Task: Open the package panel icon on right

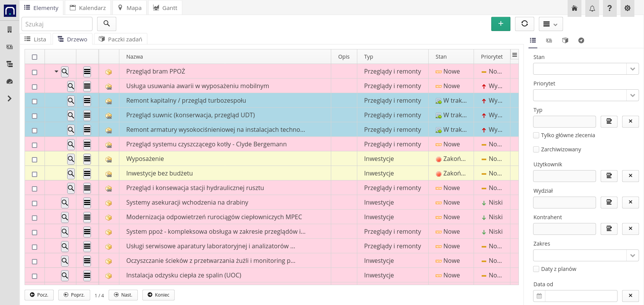Action: pos(565,40)
